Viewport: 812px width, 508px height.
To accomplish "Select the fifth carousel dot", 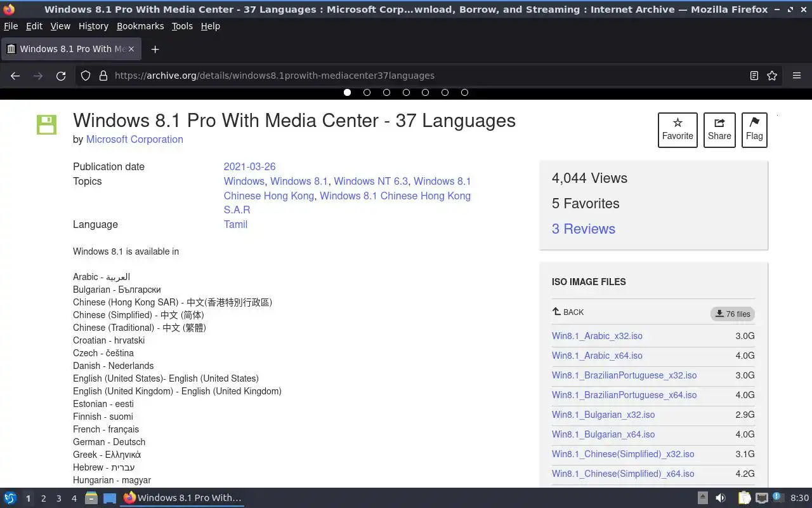I will 425,92.
